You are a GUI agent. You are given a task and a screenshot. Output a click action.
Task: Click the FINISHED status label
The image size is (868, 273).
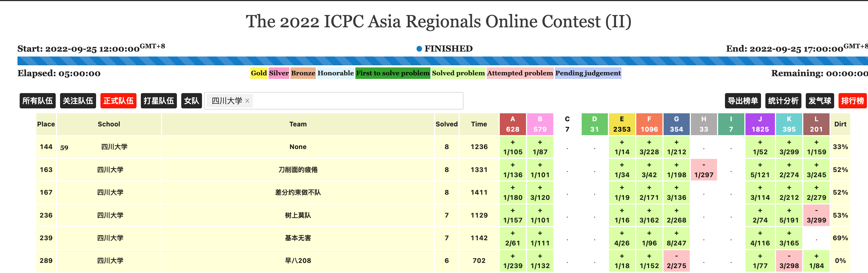click(x=448, y=49)
